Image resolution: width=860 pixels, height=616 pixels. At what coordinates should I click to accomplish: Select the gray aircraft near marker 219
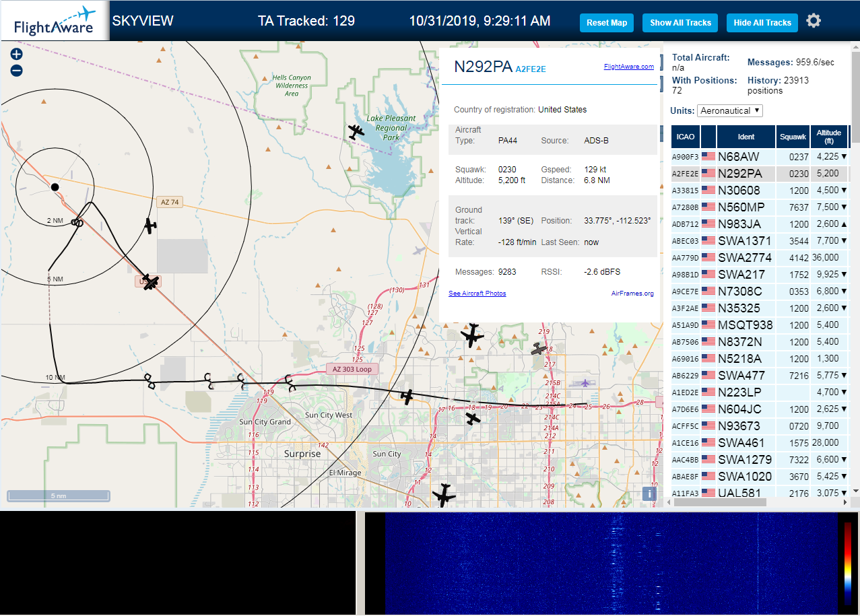(539, 349)
